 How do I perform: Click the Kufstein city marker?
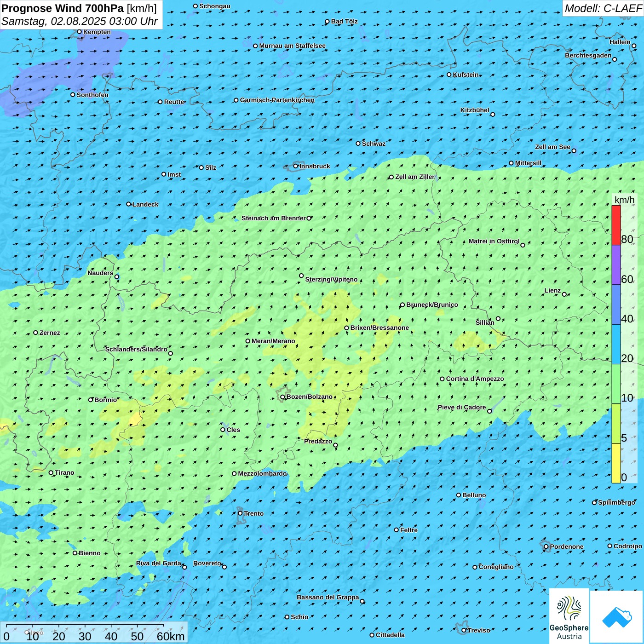[x=449, y=75]
